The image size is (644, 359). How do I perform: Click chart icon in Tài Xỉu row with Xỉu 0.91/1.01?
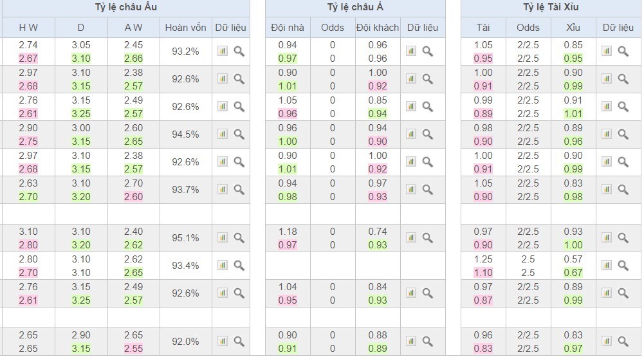[x=607, y=106]
